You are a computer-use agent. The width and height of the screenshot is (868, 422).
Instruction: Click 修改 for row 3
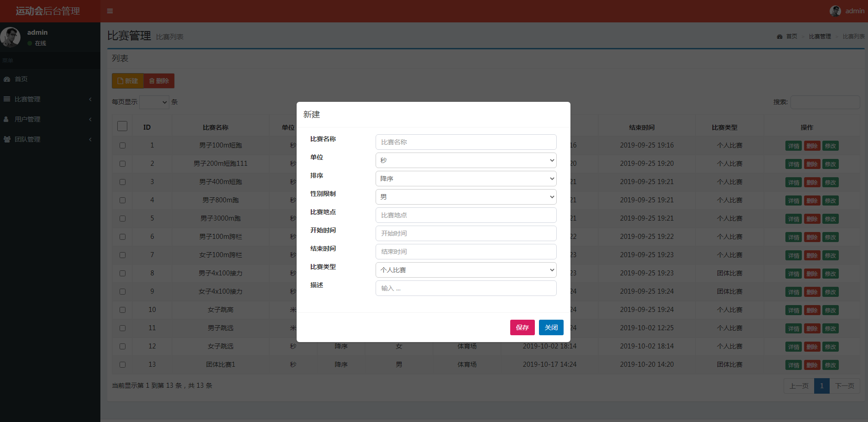point(831,183)
